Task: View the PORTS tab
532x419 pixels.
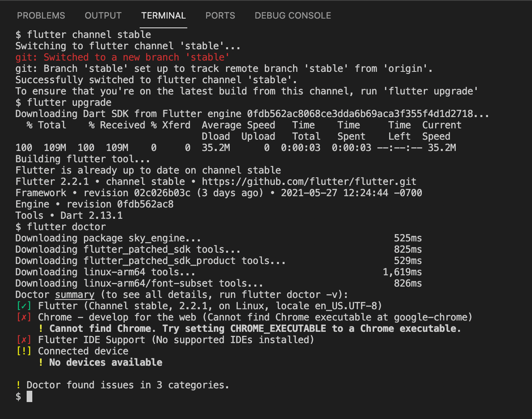Action: click(220, 15)
